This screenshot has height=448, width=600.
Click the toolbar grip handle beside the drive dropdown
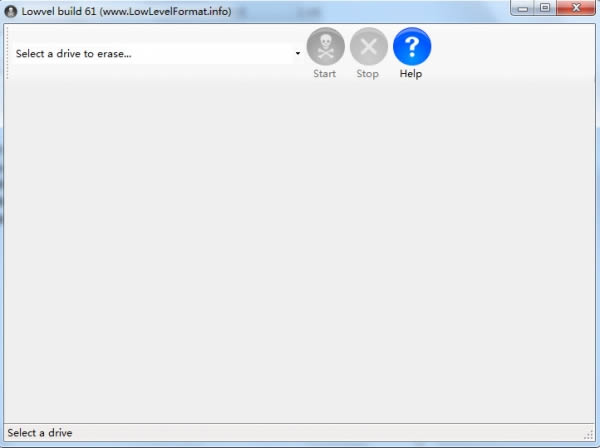(7, 53)
